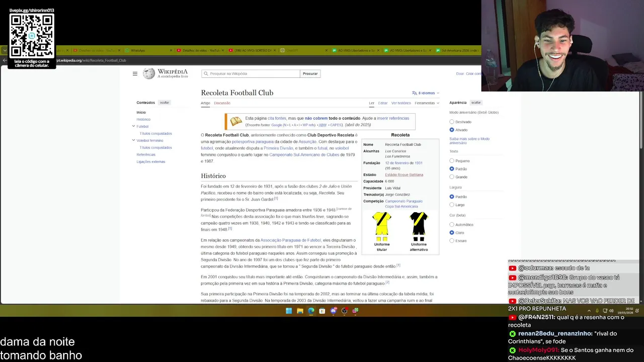Open the Copa Sul-Americana infobox link
This screenshot has height=362, width=644.
(401, 207)
